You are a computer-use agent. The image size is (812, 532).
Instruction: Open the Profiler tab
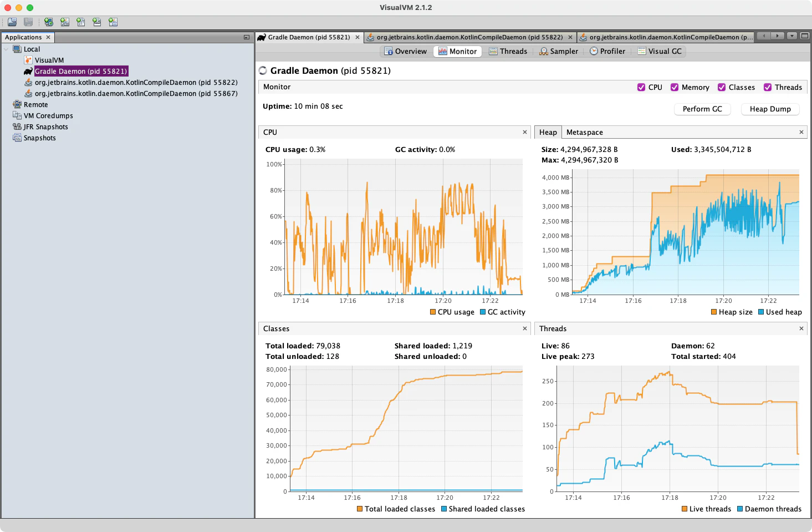pyautogui.click(x=607, y=51)
